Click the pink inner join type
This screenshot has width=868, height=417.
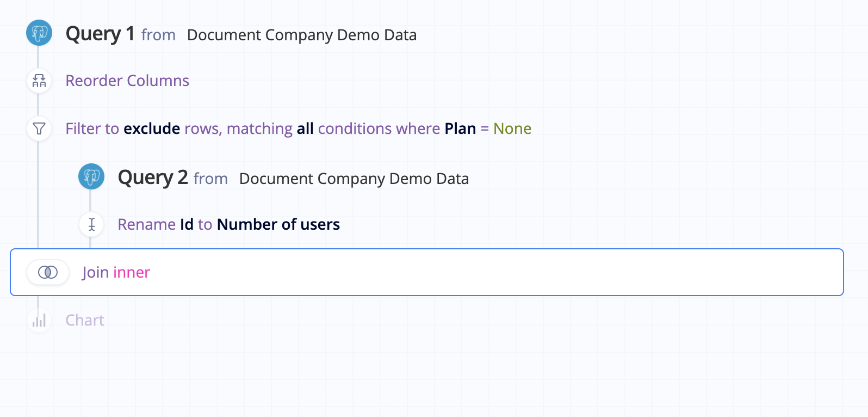[132, 272]
